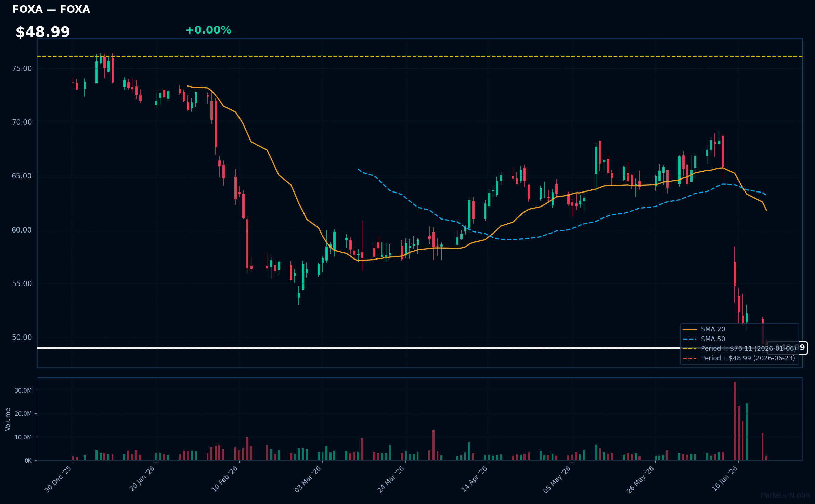Click the 24 Mar '26 date label
The image size is (815, 504).
pos(391,479)
